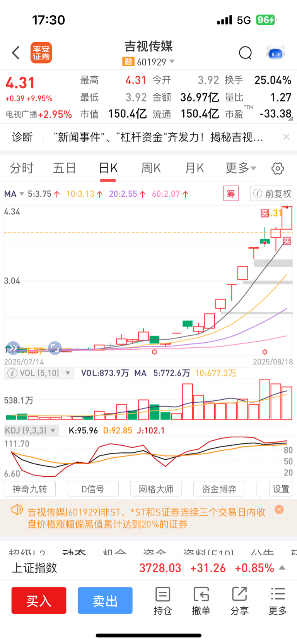Image resolution: width=297 pixels, height=644 pixels.
Task: Tap info icon beside 前复权
Action: pyautogui.click(x=258, y=193)
